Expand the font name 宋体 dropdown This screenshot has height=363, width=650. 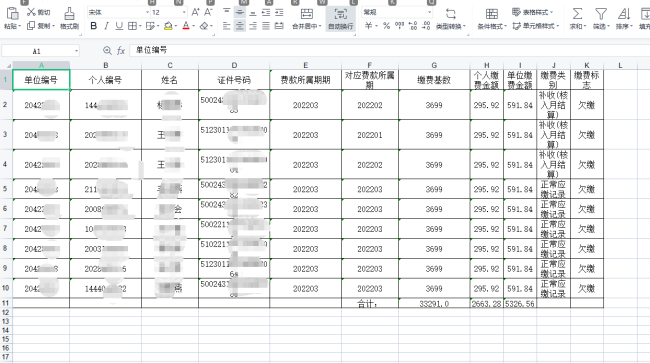(x=147, y=12)
